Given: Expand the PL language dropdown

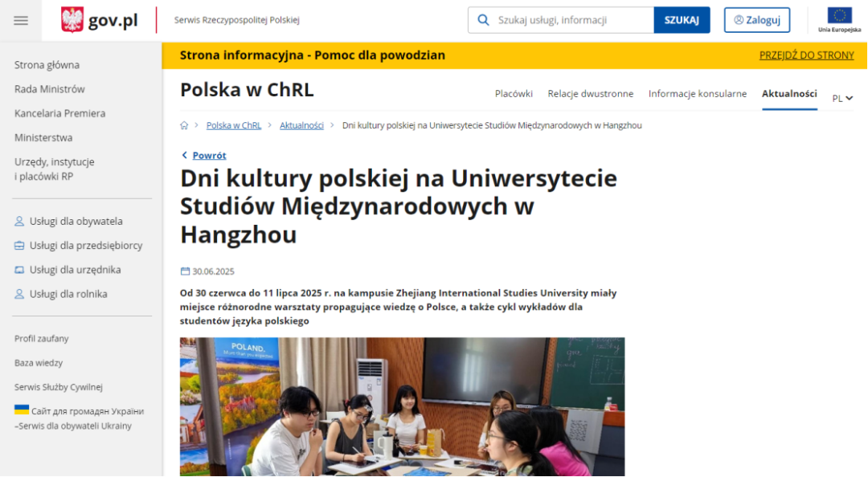Looking at the screenshot, I should coord(842,98).
